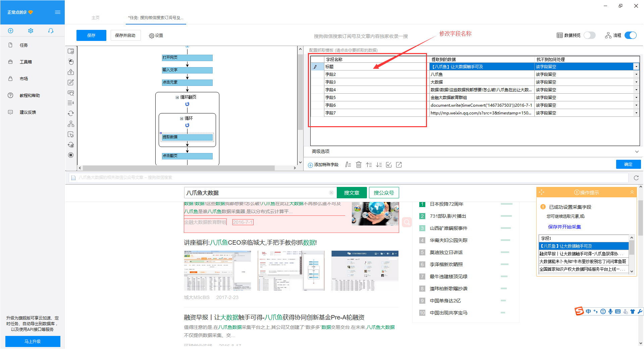Click the move field up icon
Image resolution: width=644 pixels, height=349 pixels.
pos(369,165)
